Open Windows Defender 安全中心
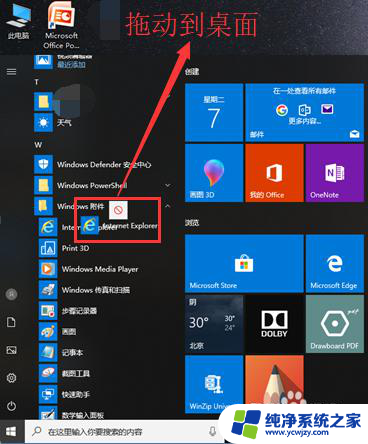This screenshot has height=444, width=368. click(x=93, y=164)
